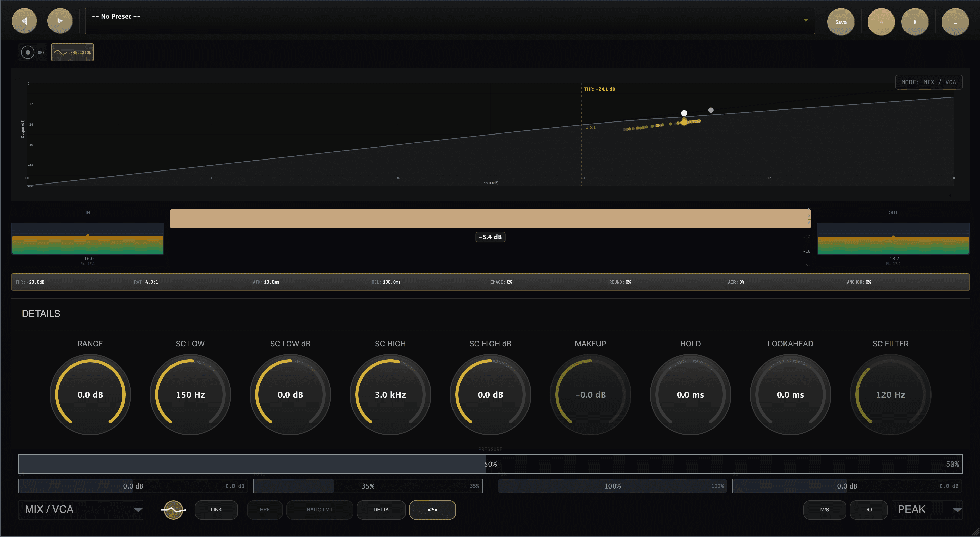Click the previous preset arrow button
This screenshot has width=980, height=537.
(x=24, y=21)
